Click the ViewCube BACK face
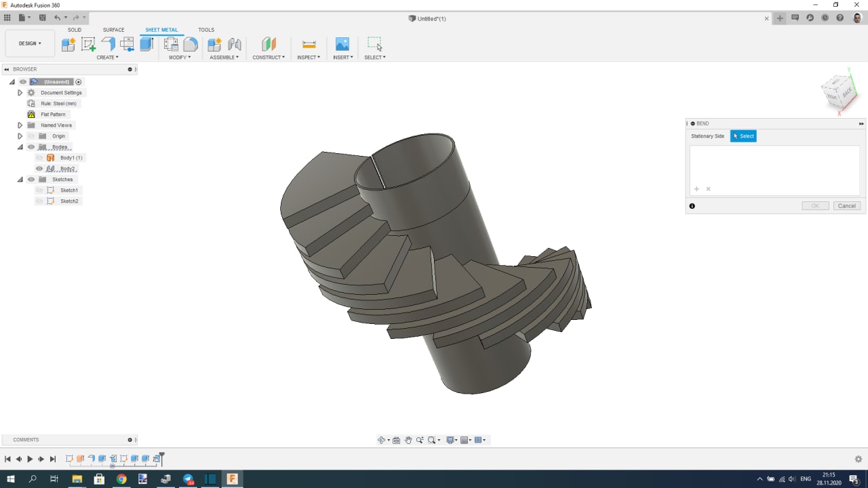The image size is (868, 488). (846, 91)
